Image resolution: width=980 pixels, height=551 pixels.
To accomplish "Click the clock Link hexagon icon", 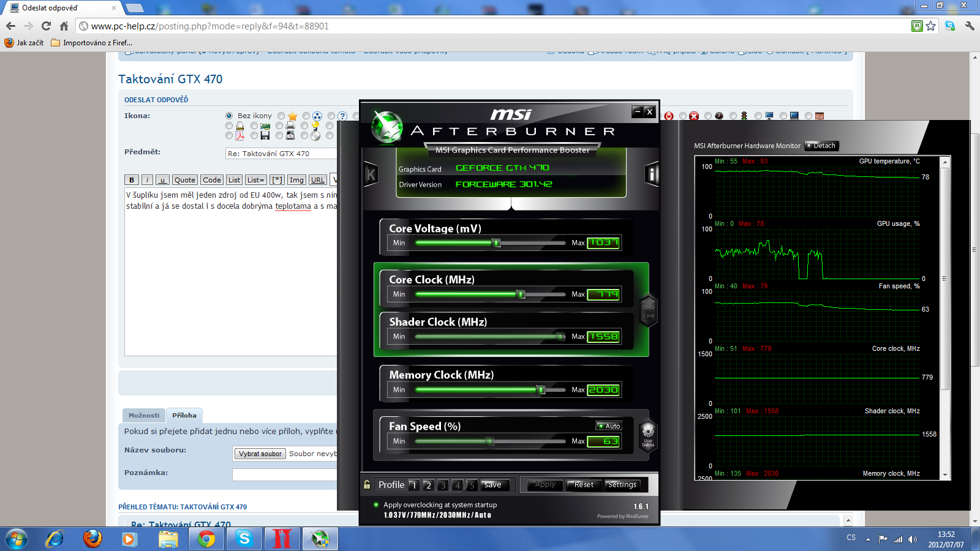I will pyautogui.click(x=649, y=310).
